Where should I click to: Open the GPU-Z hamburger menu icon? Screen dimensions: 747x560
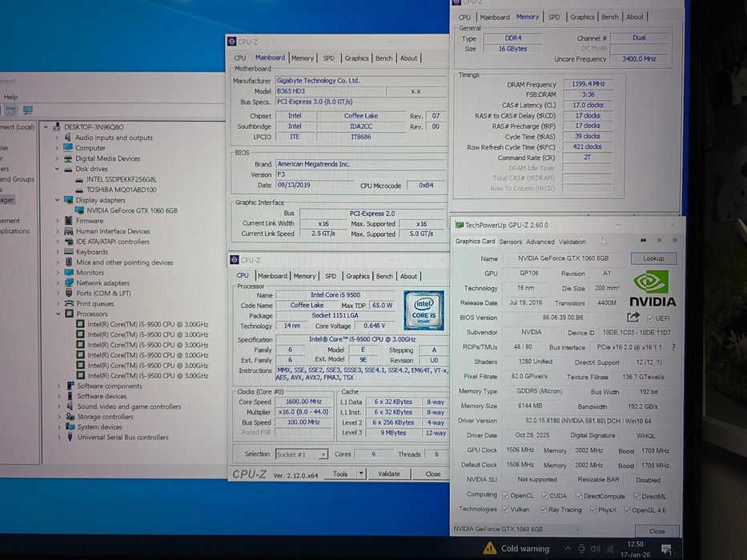point(675,241)
